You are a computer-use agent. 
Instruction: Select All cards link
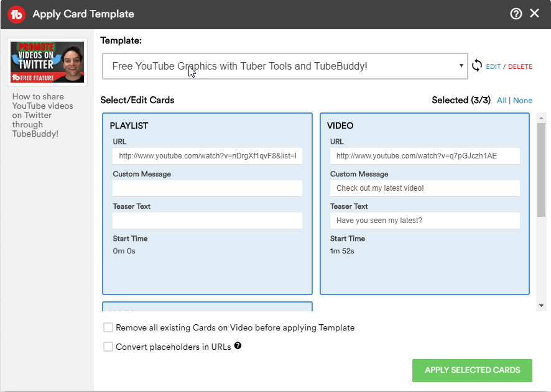click(501, 101)
